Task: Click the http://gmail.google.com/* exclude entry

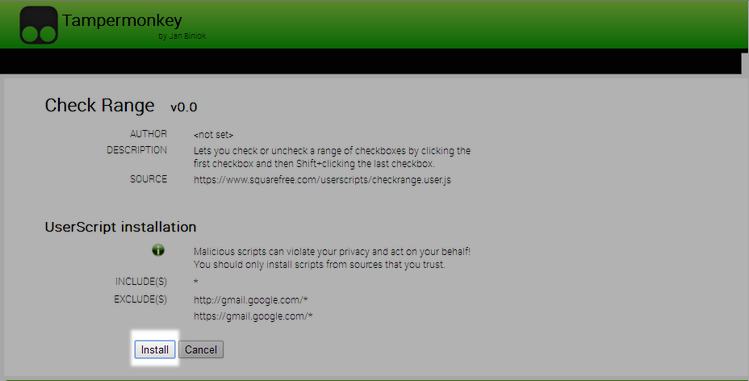Action: pos(250,300)
